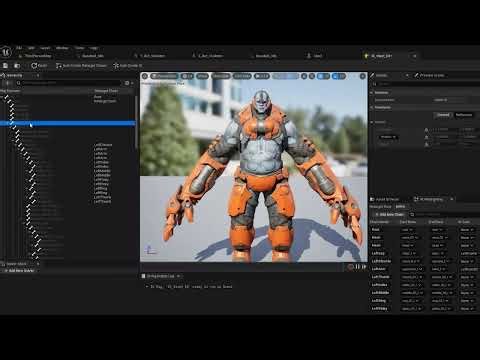Image resolution: width=480 pixels, height=360 pixels.
Task: Open the File menu
Action: click(19, 48)
